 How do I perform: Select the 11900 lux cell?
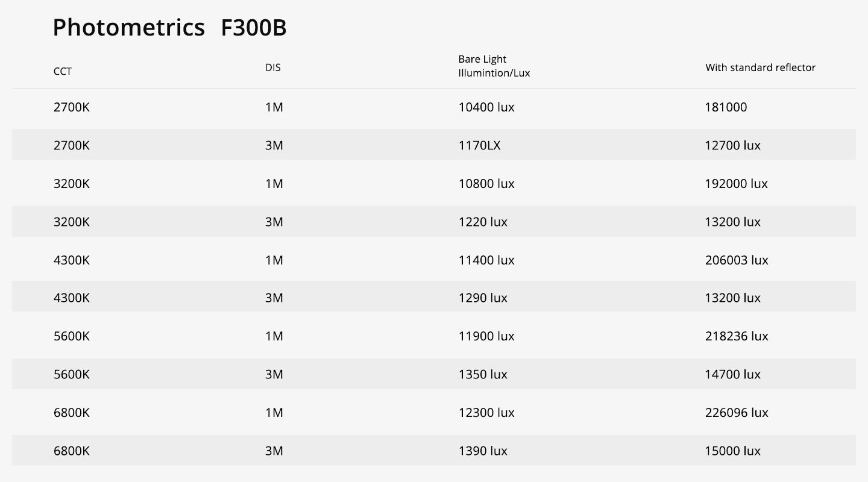pos(486,336)
